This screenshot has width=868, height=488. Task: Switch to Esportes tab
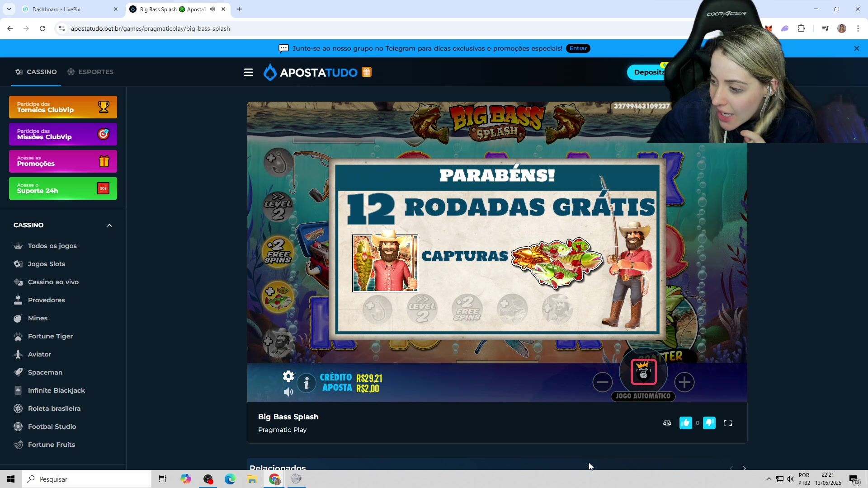[x=90, y=72]
